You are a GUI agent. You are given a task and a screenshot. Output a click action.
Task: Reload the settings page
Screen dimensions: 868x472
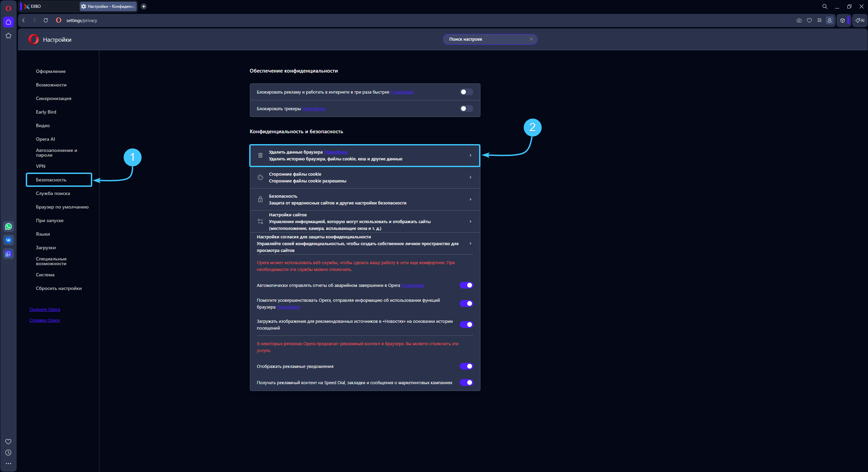[x=46, y=20]
